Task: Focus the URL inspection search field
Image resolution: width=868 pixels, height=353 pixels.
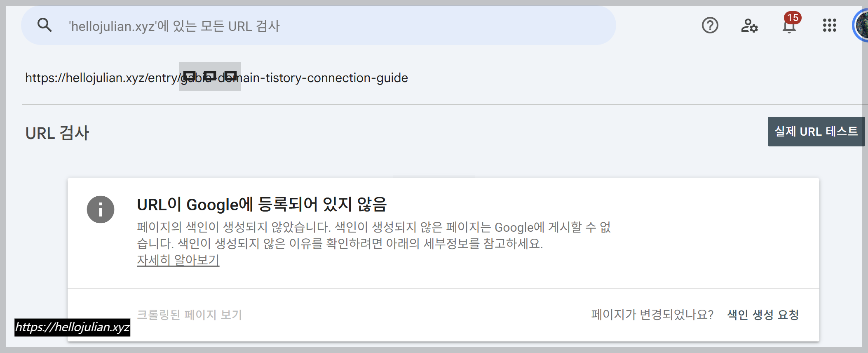Action: click(x=319, y=26)
